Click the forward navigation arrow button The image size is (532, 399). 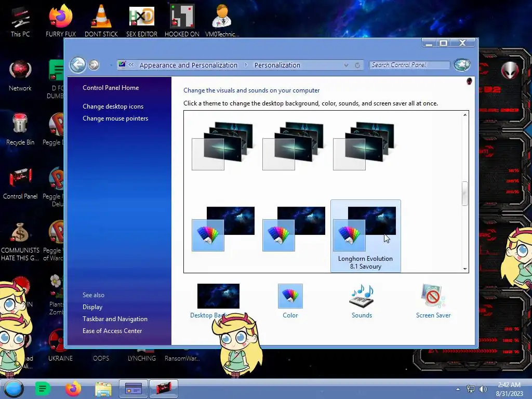pyautogui.click(x=94, y=65)
